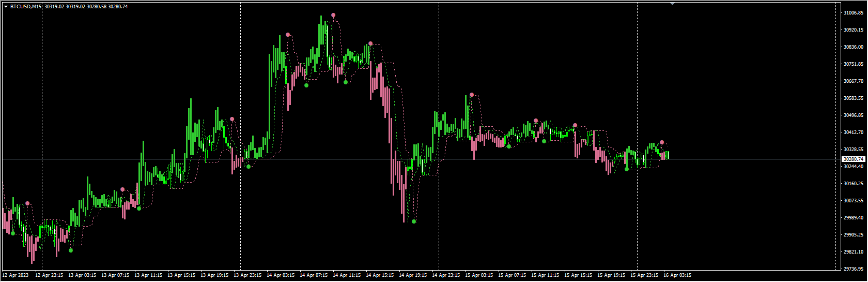868x282 pixels.
Task: Click the chart shift triangle marker at top
Action: 673,4
